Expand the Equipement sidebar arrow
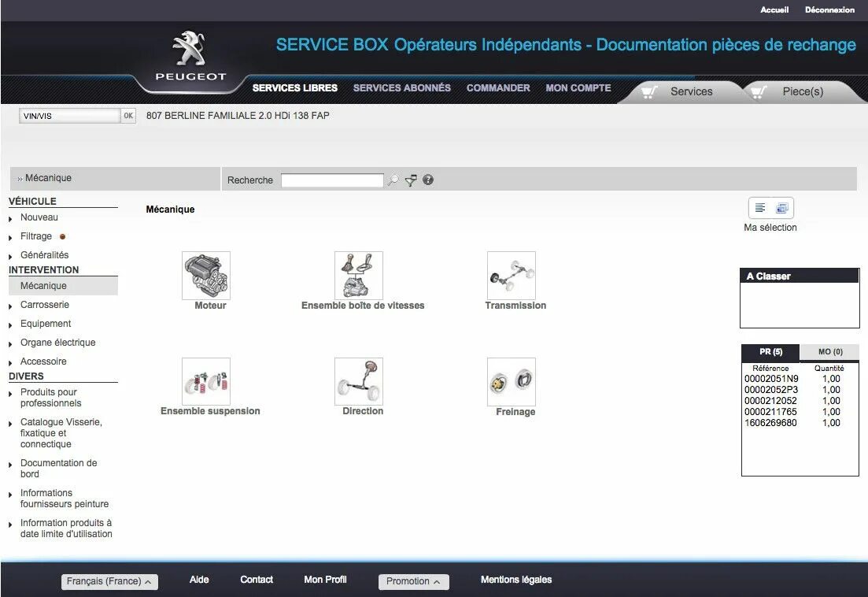The width and height of the screenshot is (868, 597). coord(10,325)
